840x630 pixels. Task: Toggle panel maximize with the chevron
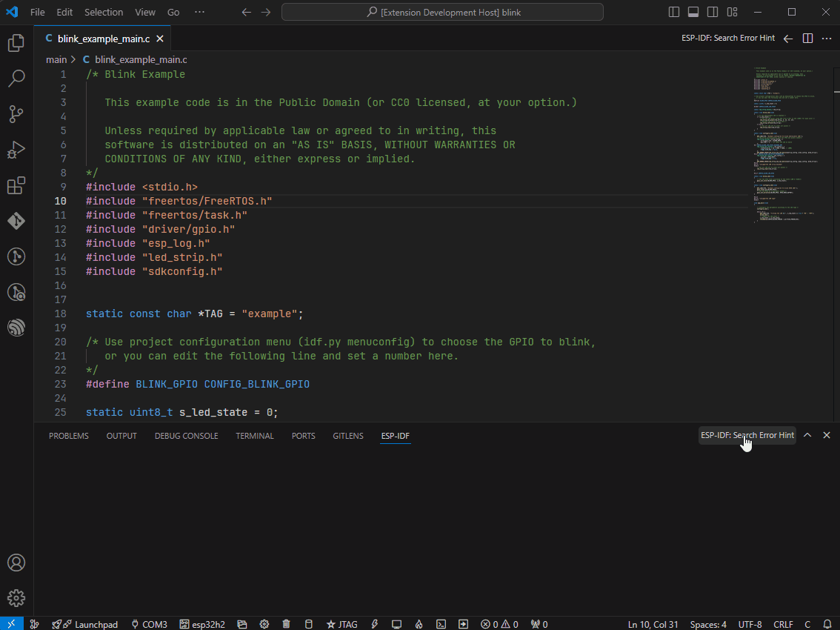[x=807, y=435]
